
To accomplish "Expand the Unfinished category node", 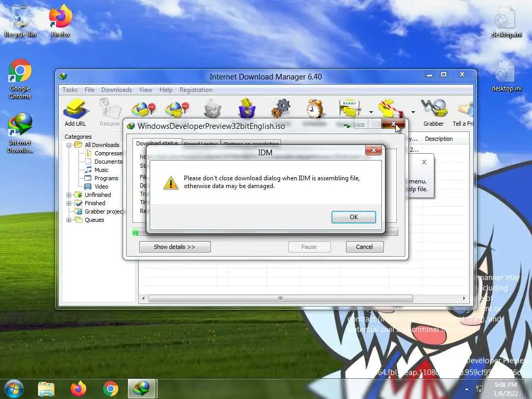I will pyautogui.click(x=69, y=195).
